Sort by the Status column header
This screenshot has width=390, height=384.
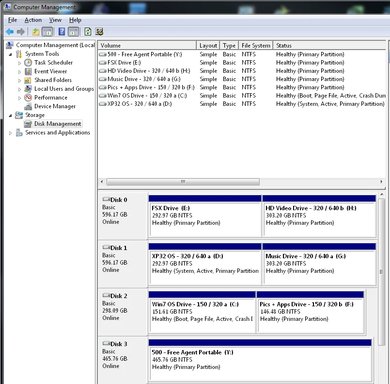coord(329,45)
